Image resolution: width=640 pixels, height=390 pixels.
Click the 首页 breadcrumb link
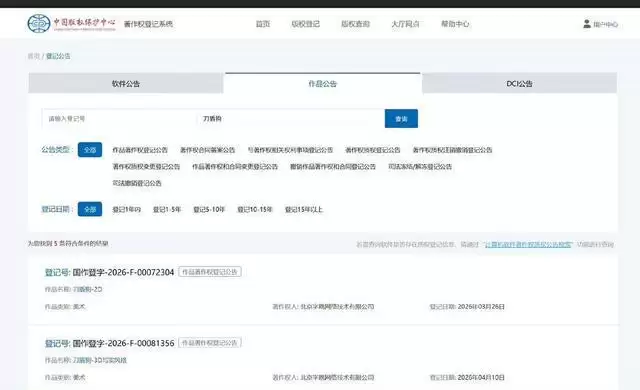(34, 56)
